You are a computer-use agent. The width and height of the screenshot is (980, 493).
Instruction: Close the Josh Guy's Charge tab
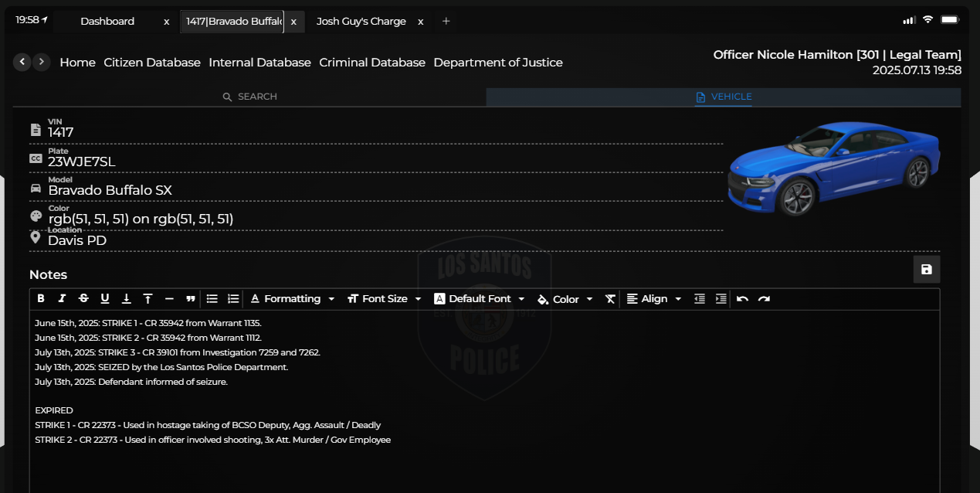(421, 22)
